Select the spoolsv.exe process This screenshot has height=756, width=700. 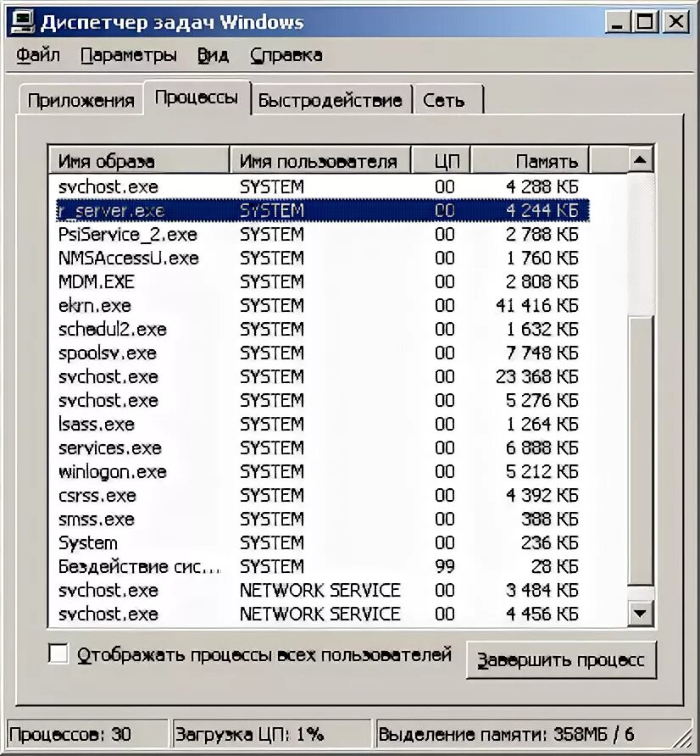click(x=318, y=353)
